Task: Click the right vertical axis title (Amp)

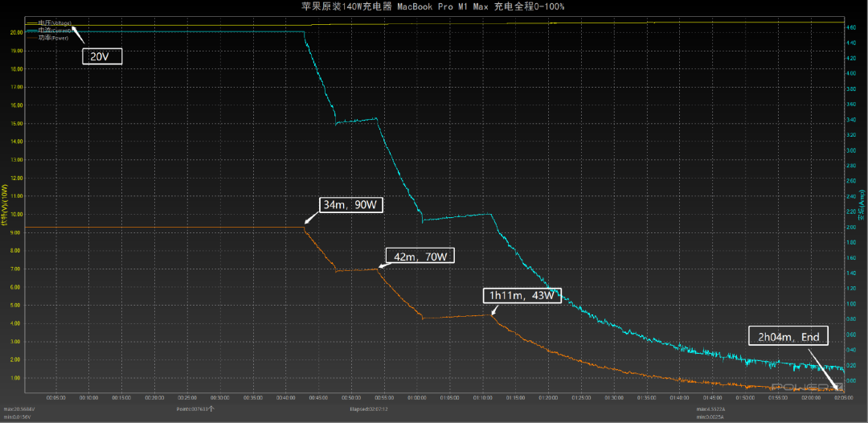Action: click(x=863, y=203)
